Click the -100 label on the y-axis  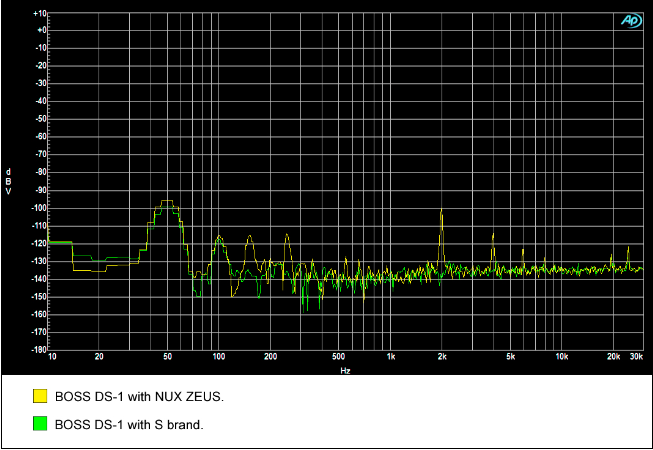coord(38,208)
